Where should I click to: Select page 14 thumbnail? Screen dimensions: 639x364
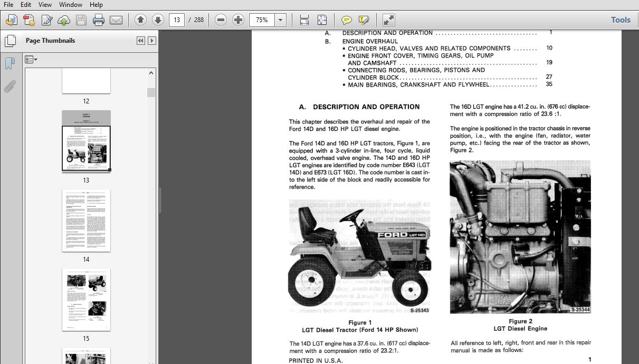point(86,221)
